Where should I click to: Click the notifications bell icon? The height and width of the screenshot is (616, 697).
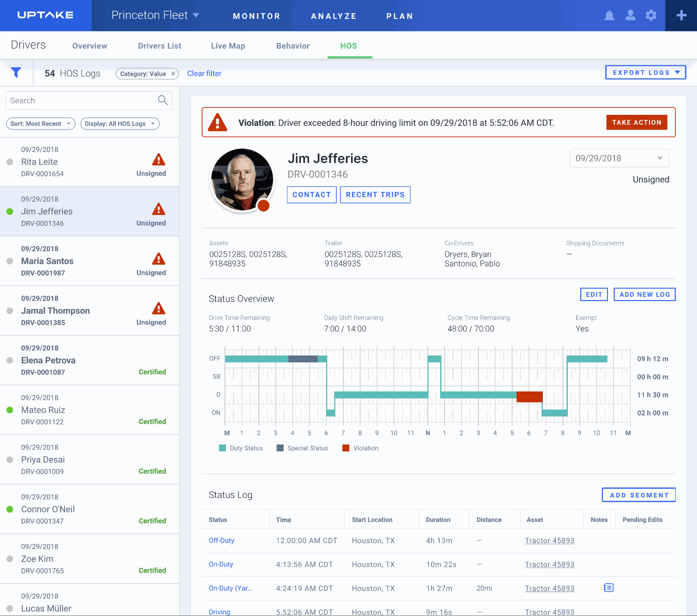609,16
